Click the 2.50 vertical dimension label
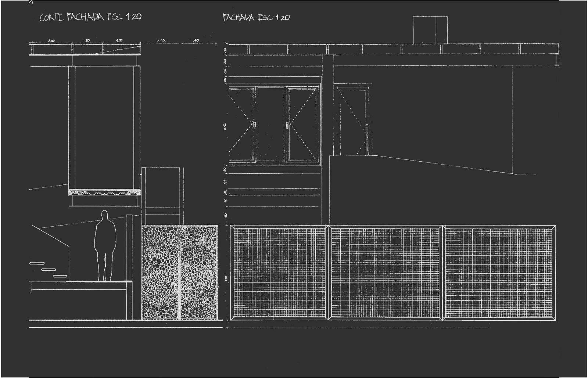588x378 pixels. tap(226, 278)
